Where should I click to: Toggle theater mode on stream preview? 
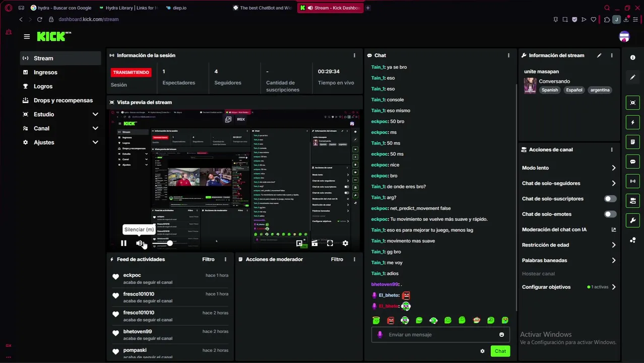tap(314, 244)
